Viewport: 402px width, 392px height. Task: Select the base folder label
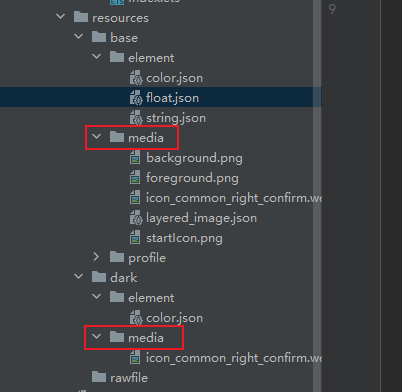coord(124,38)
